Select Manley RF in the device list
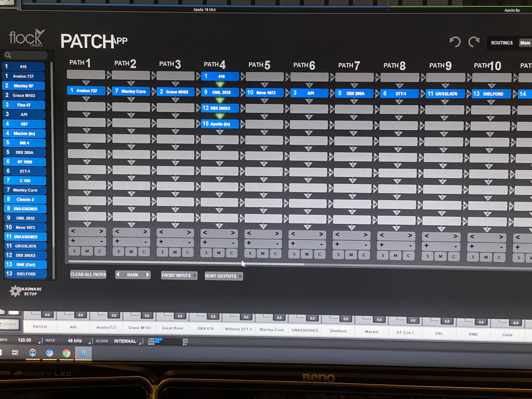 click(24, 86)
